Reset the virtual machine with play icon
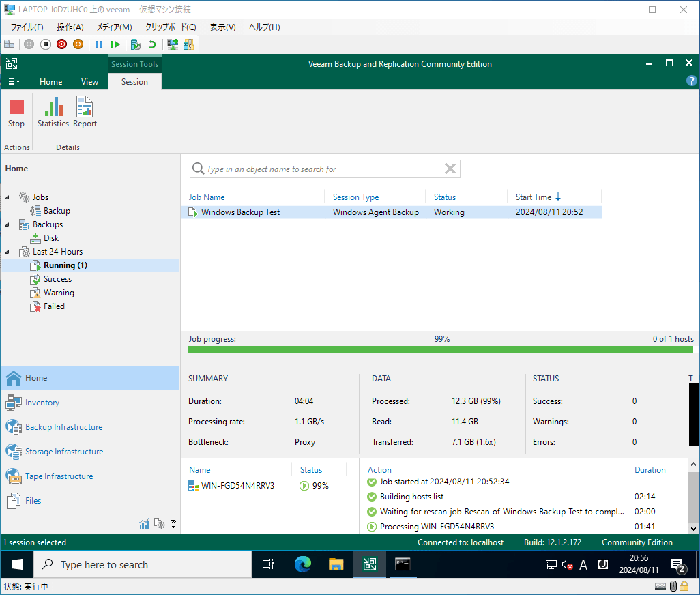This screenshot has width=700, height=595. tap(115, 44)
